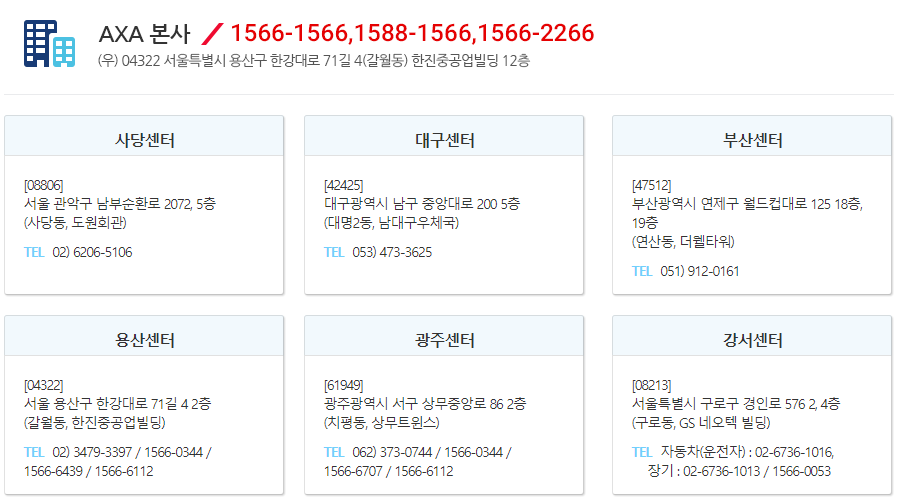Click (치평동, 상무트윈스) text
898x502 pixels.
pos(381,422)
